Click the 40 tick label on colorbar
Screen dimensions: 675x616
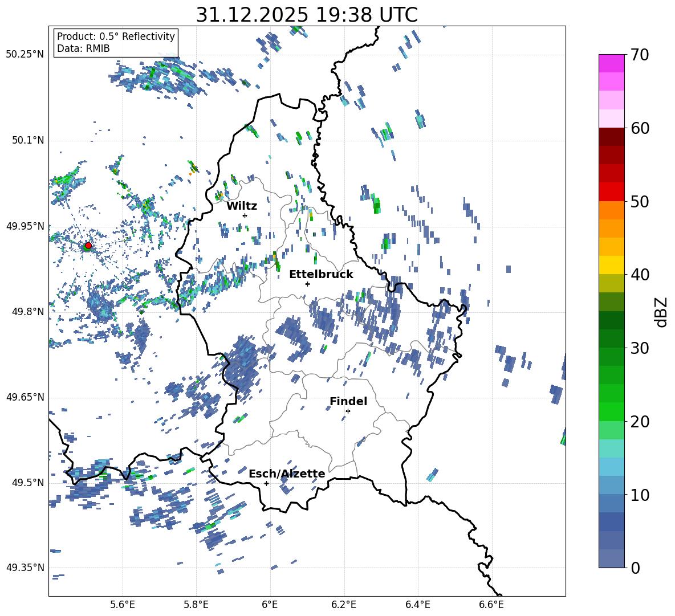pos(640,275)
